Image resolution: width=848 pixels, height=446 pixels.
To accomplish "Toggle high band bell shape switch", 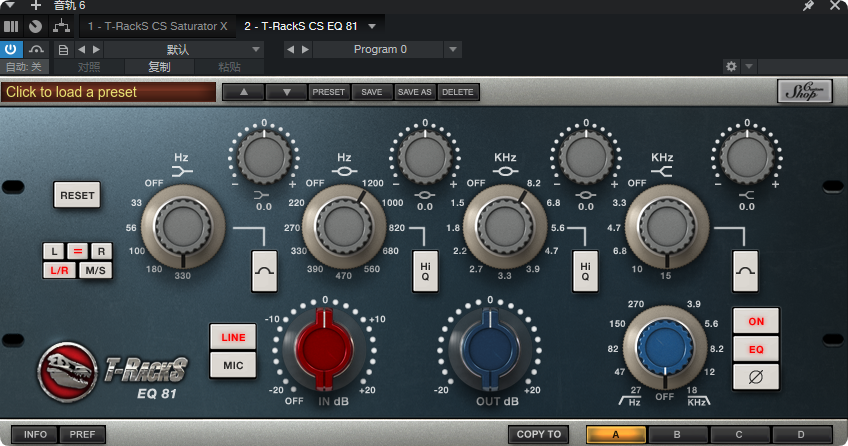I will [x=745, y=271].
